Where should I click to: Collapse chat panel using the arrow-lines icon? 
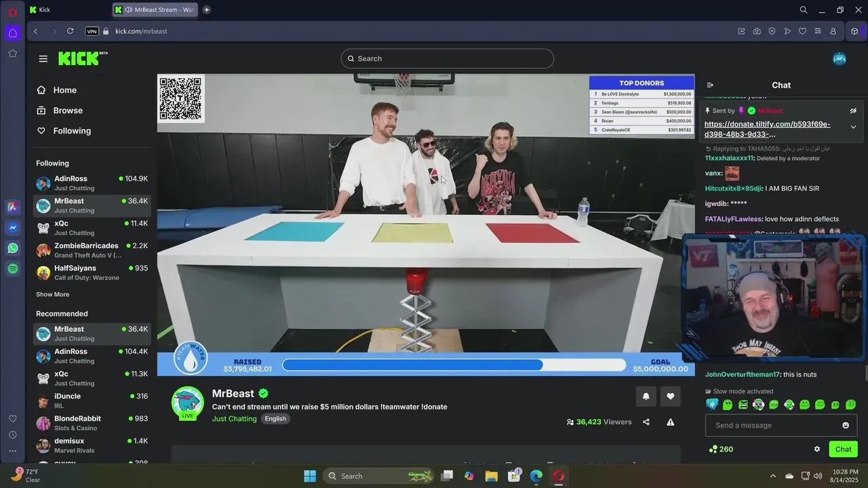pyautogui.click(x=710, y=85)
